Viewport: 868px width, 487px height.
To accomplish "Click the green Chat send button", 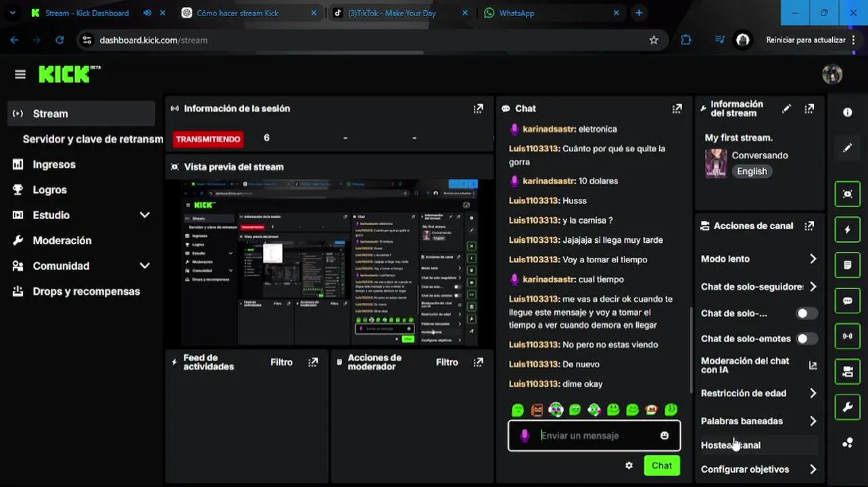I will tap(662, 465).
